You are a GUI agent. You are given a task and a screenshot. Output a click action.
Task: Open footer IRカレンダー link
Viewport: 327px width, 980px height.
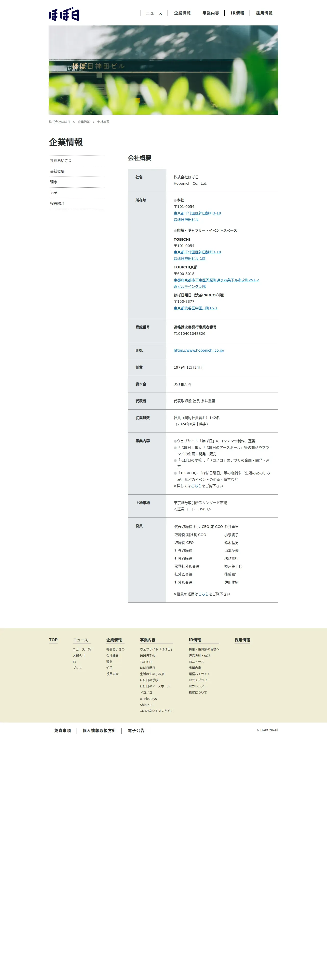coord(198,686)
